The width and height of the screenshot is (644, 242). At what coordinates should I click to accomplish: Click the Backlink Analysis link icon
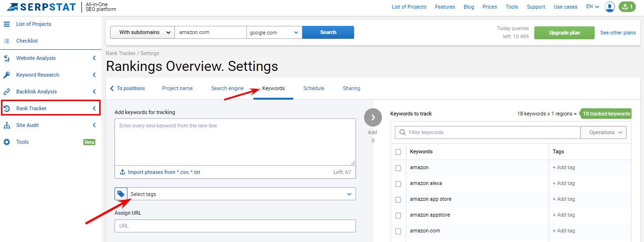[7, 92]
